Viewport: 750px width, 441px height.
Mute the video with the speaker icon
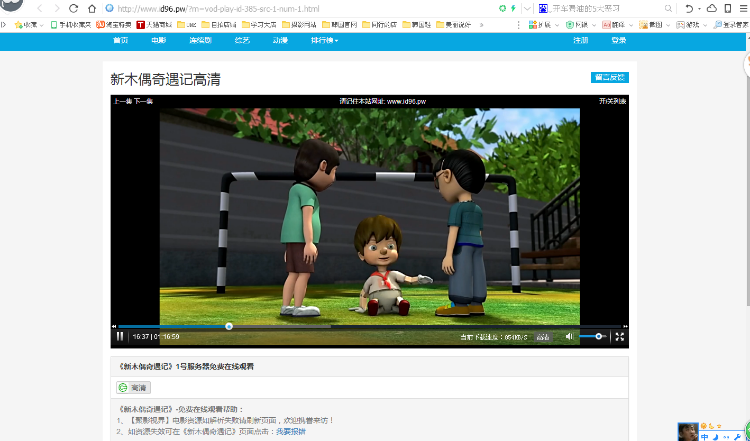(x=569, y=337)
